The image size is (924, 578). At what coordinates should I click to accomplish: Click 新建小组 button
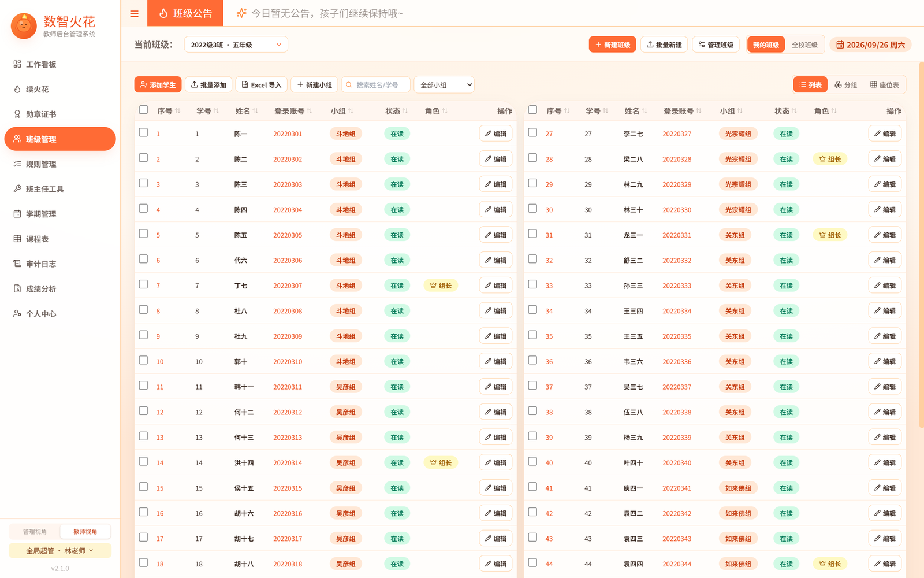coord(314,85)
